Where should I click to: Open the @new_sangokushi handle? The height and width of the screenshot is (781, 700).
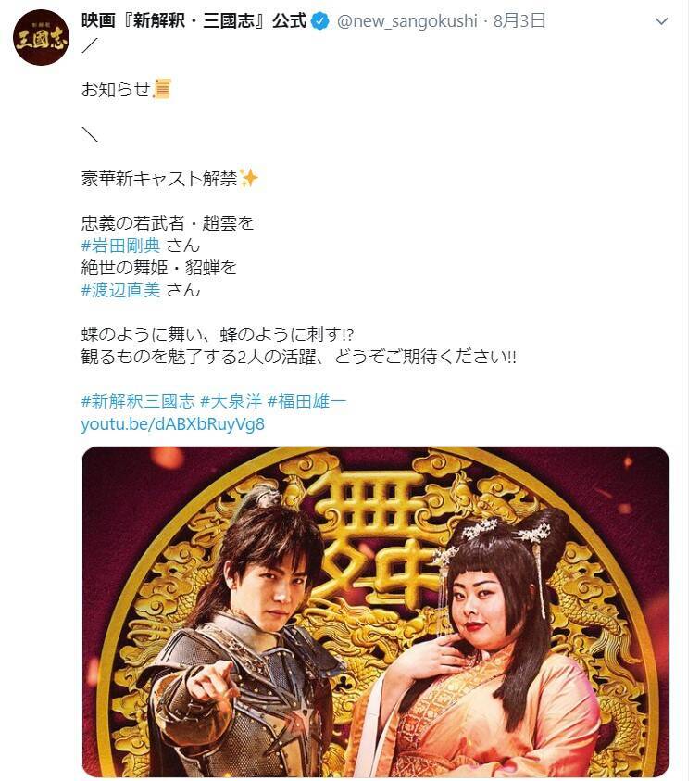[406, 21]
